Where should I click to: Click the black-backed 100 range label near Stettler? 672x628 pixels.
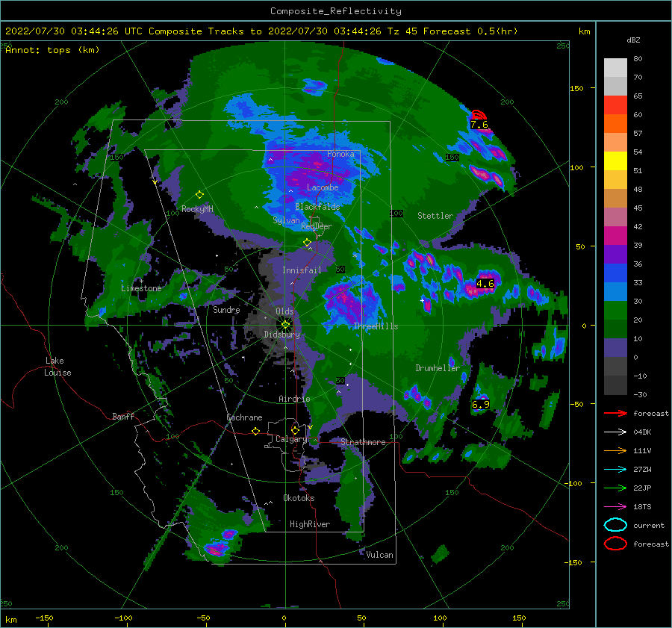[x=396, y=214]
